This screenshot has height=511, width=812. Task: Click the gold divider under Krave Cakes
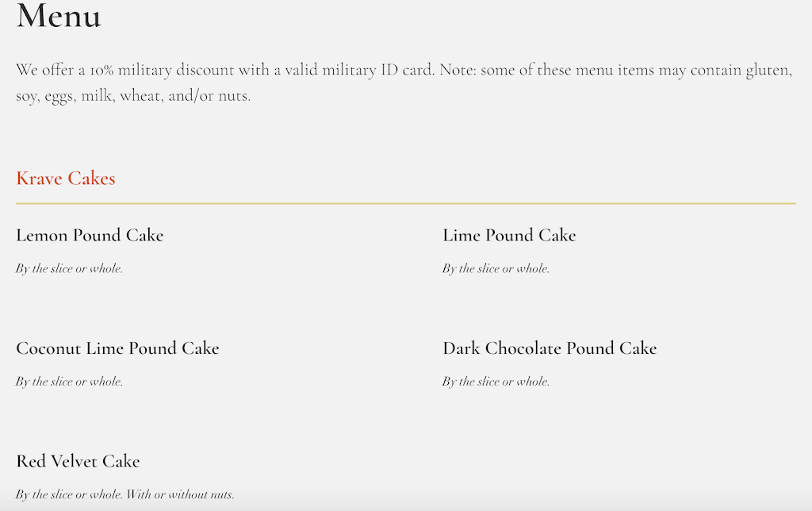406,204
